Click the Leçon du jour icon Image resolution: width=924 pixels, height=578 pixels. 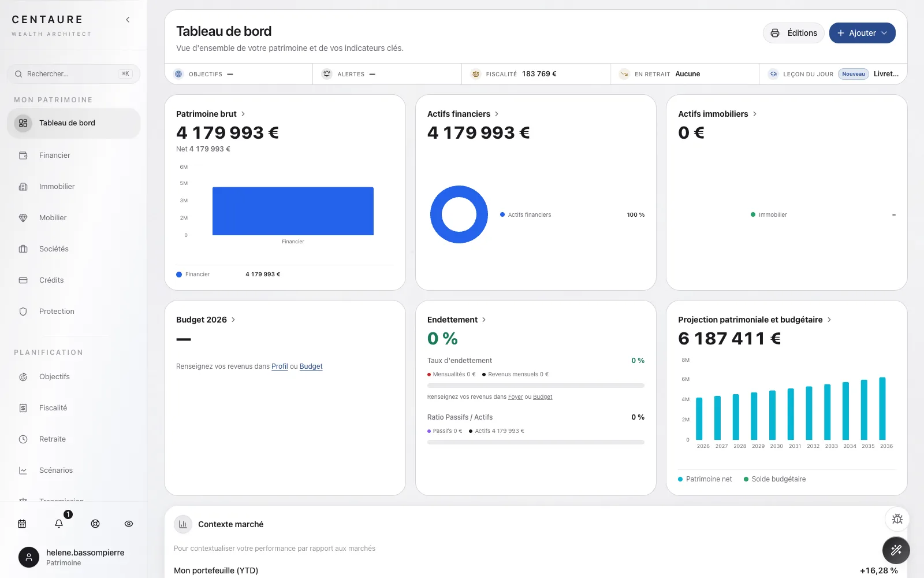(773, 74)
